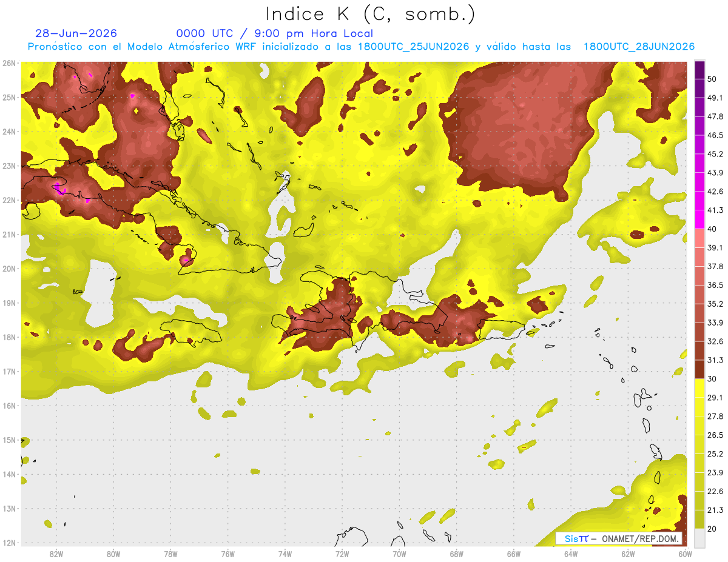The image size is (728, 562).
Task: Click the colorbar value "37.8"
Action: (715, 267)
